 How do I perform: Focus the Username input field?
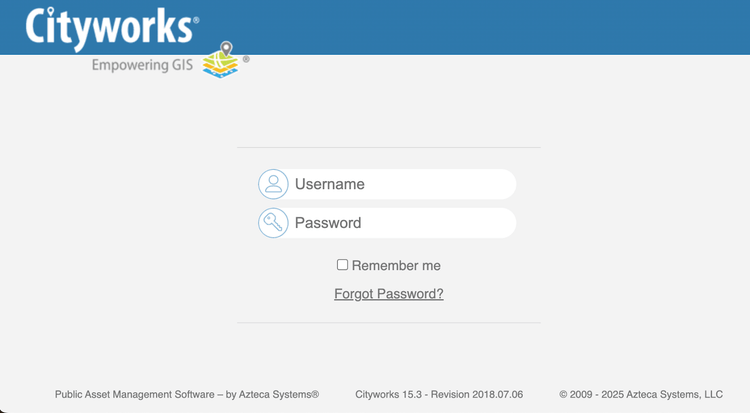(400, 184)
